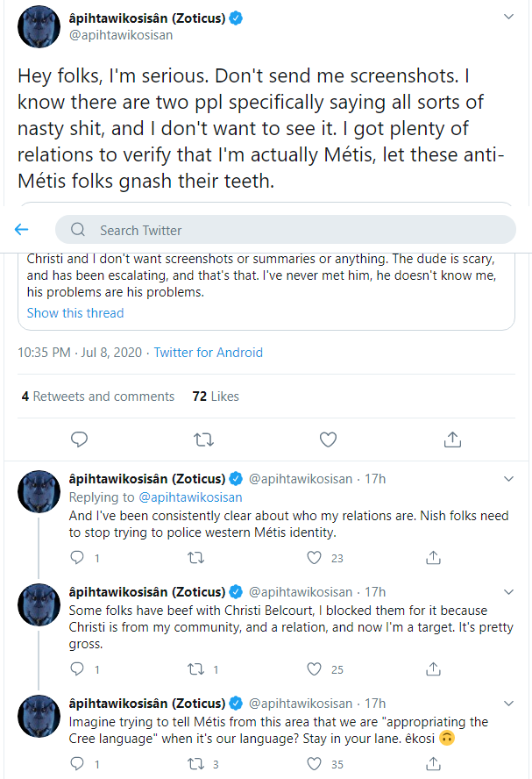Like the main tweet

point(328,439)
